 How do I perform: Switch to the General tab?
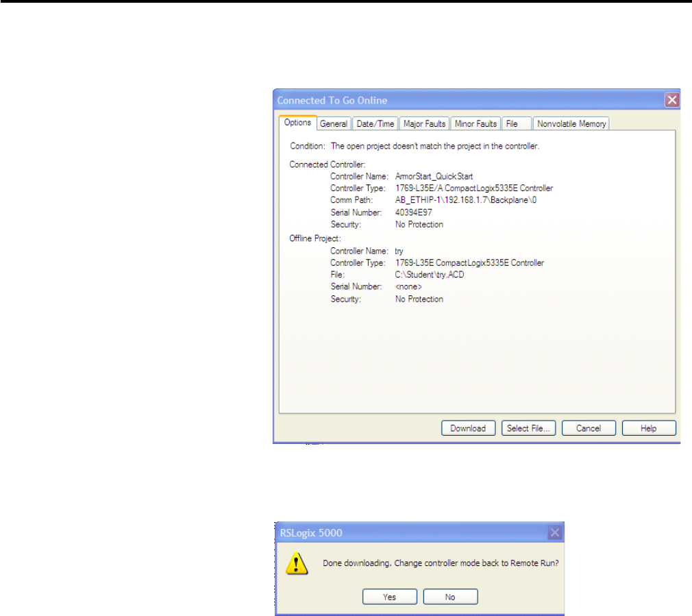click(x=334, y=124)
